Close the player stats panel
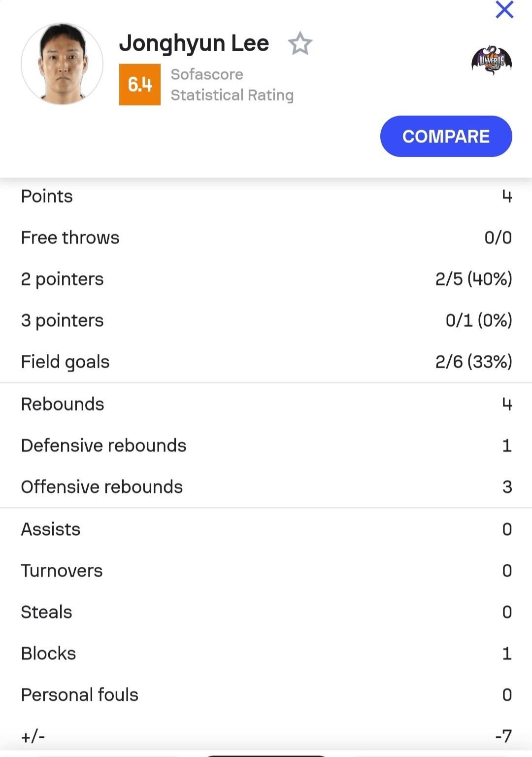The height and width of the screenshot is (757, 532). (504, 9)
